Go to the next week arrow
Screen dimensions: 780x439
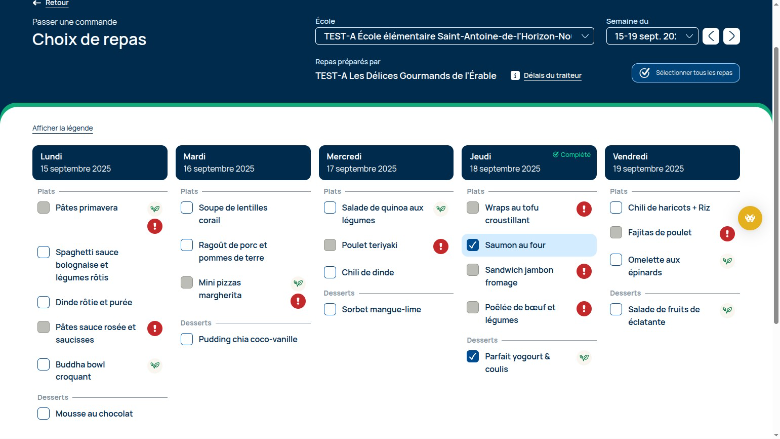pyautogui.click(x=732, y=36)
